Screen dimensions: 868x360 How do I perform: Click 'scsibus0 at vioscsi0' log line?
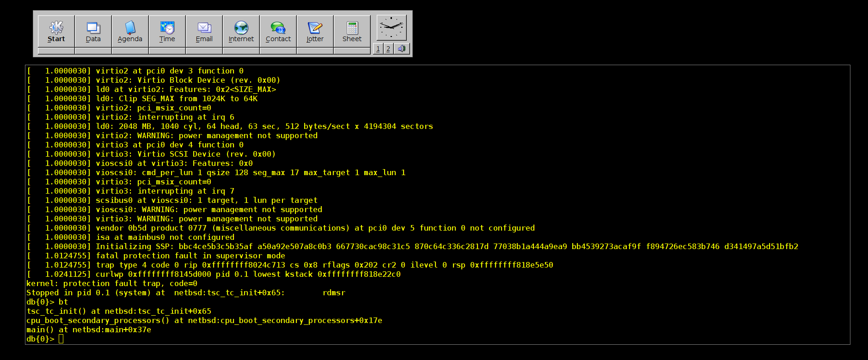172,200
